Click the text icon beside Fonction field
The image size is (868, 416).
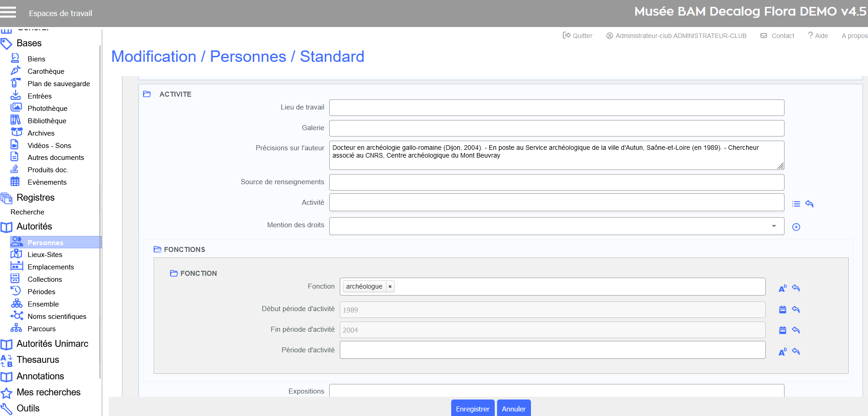coord(782,288)
